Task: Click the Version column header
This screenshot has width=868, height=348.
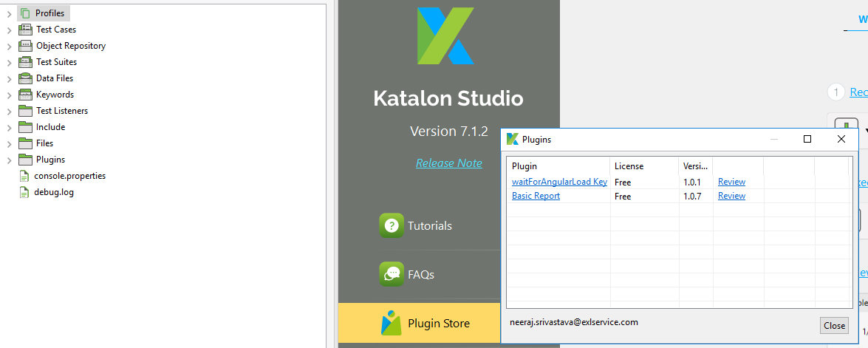Action: [x=695, y=166]
